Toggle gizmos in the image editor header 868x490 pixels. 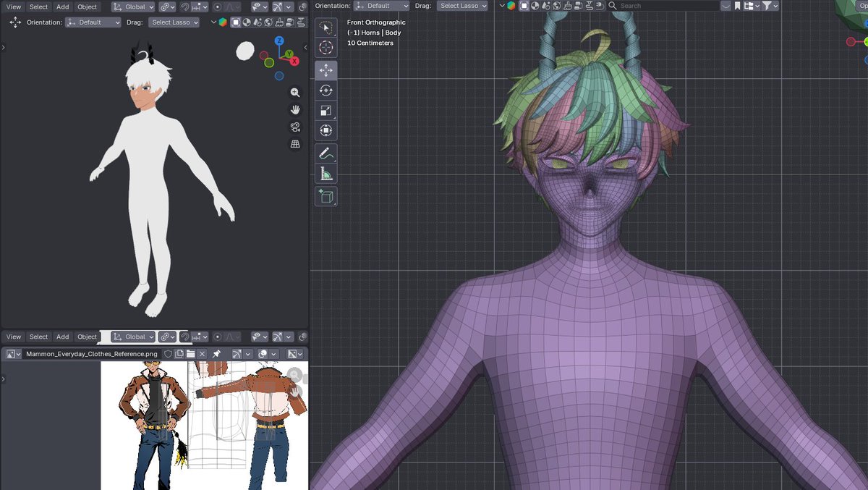point(237,354)
